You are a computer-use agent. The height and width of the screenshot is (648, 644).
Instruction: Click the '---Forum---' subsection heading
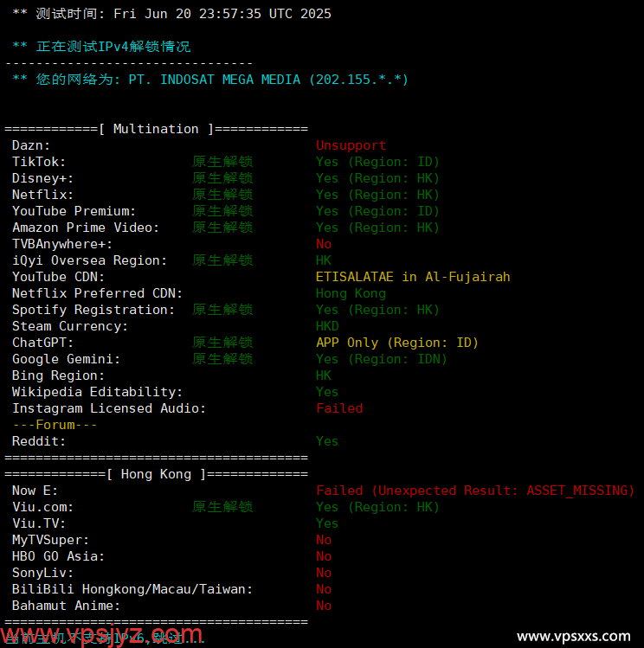[x=55, y=425]
